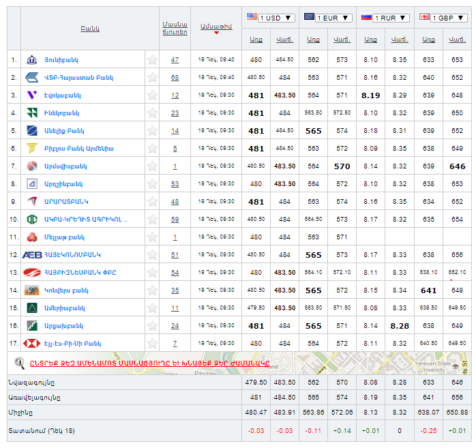Click the VTB-Armenia Bank logo
Screen dimensions: 476x448
click(32, 78)
